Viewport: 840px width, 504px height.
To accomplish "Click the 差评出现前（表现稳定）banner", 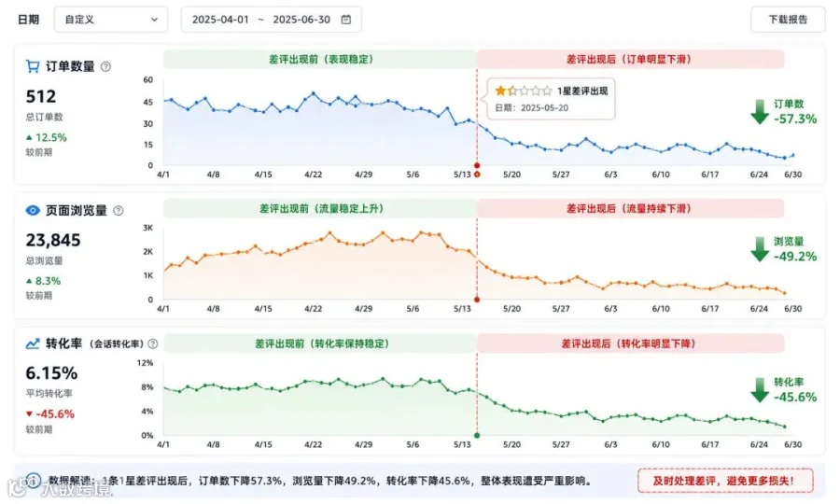I will 320,59.
